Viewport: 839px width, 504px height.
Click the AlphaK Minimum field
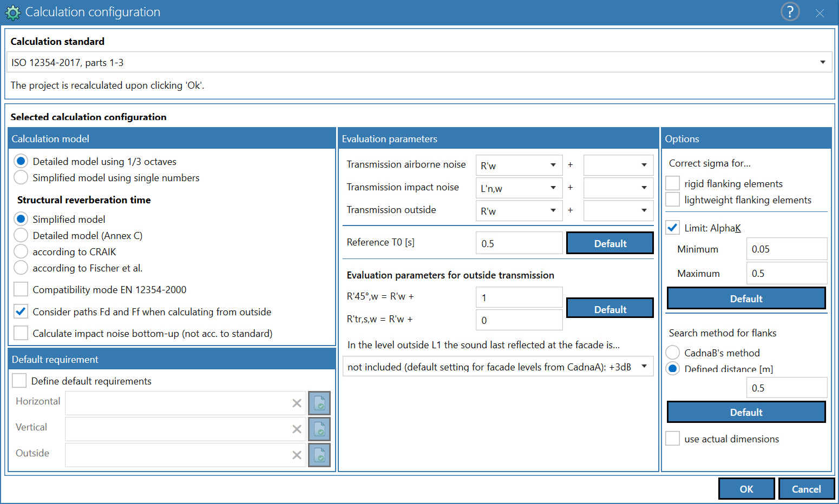(786, 249)
